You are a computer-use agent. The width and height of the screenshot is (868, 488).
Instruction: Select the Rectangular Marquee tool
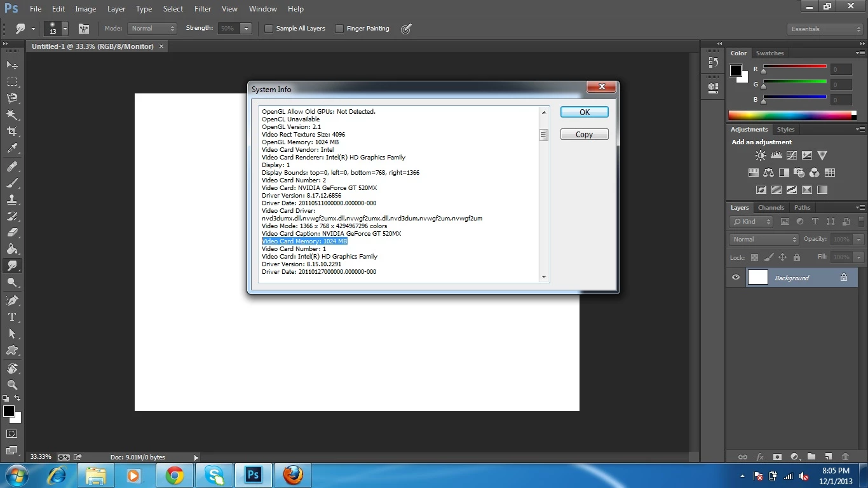(12, 81)
